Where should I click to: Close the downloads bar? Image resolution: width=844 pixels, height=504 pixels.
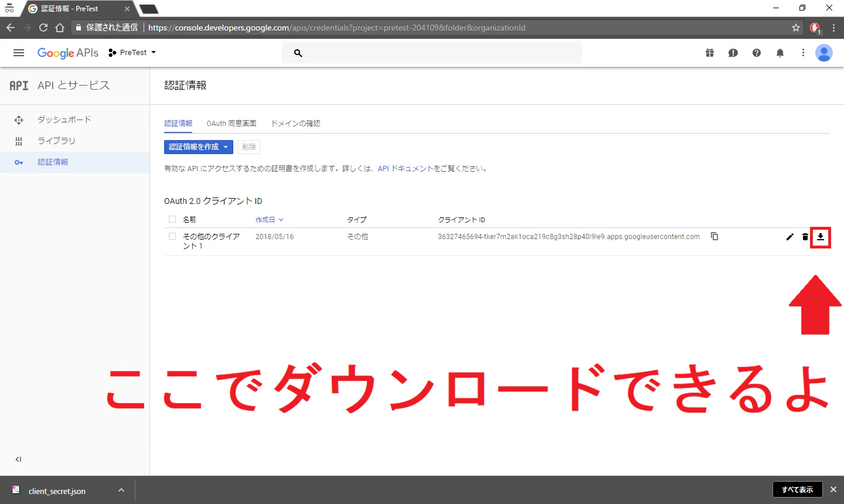(x=833, y=489)
